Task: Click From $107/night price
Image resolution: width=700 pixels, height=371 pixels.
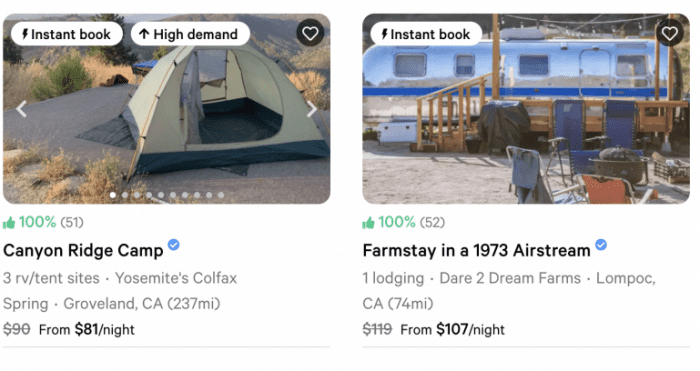Action: pyautogui.click(x=452, y=329)
